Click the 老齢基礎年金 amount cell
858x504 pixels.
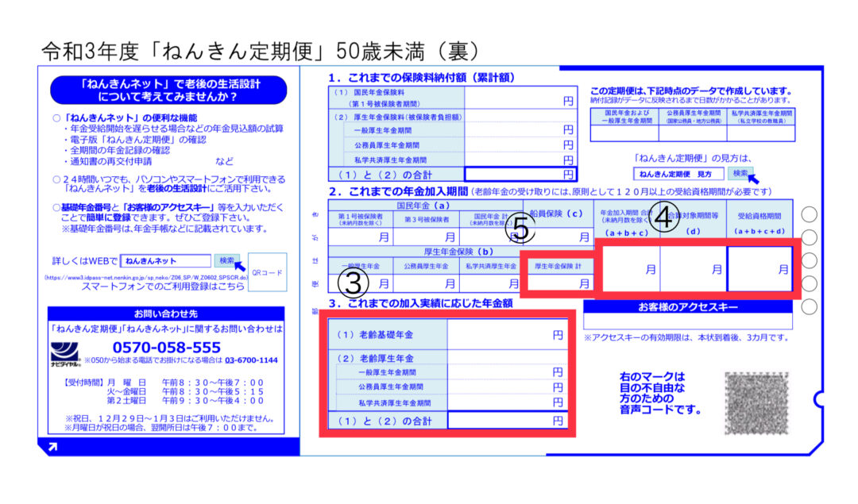pyautogui.click(x=507, y=336)
